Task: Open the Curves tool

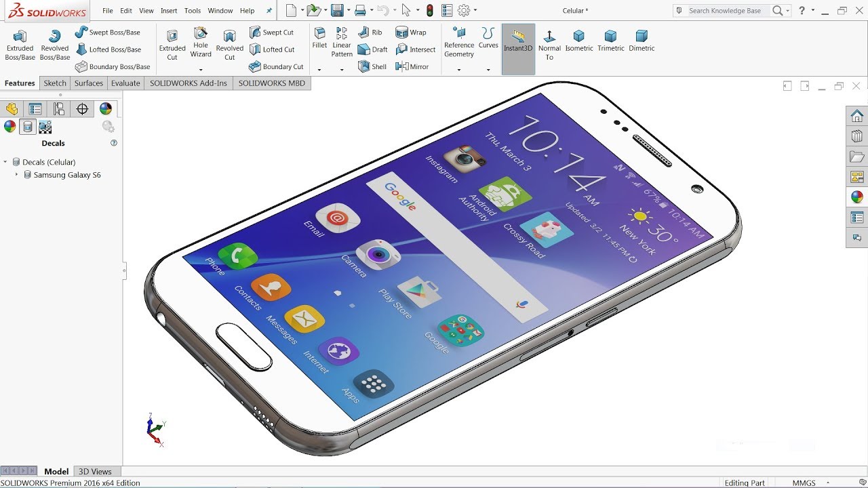Action: (x=488, y=38)
